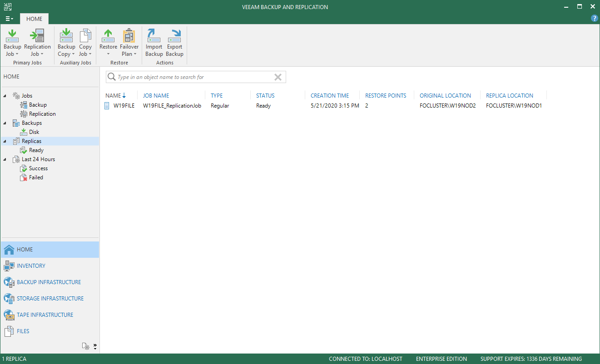Open the help question mark icon

coord(594,18)
